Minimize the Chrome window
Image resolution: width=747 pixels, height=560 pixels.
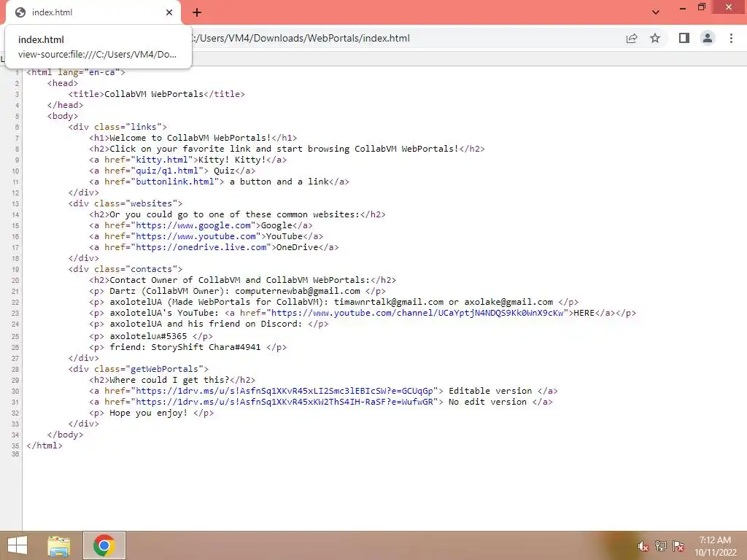point(682,7)
